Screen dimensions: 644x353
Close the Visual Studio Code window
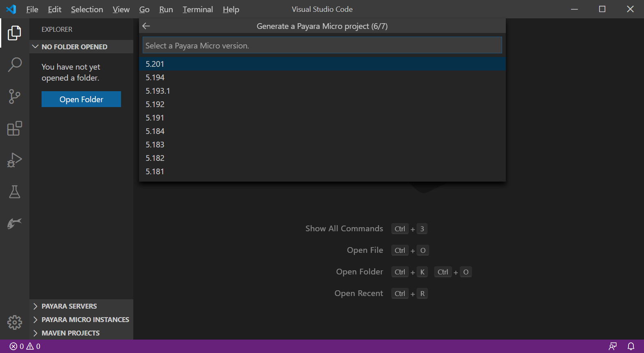[x=630, y=9]
